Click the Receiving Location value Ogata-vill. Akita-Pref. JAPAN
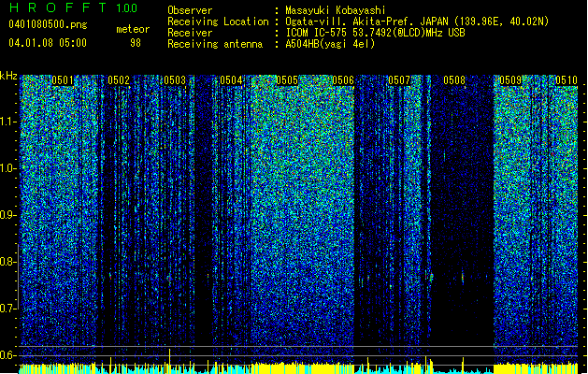 point(366,22)
